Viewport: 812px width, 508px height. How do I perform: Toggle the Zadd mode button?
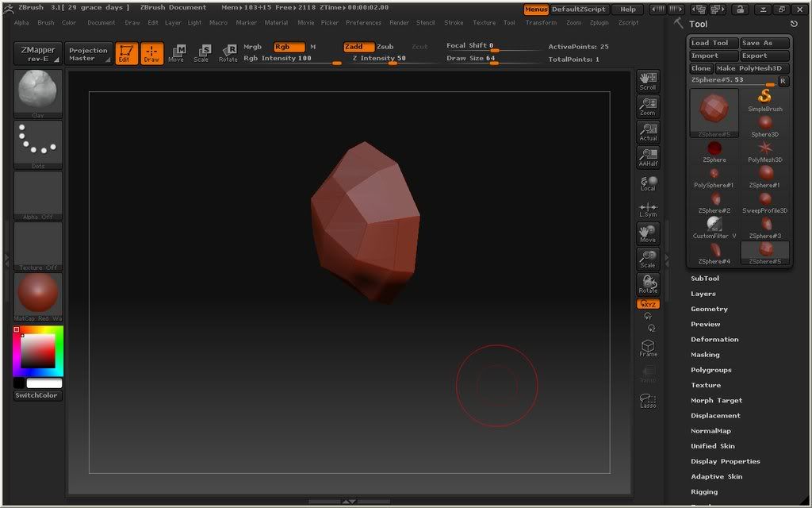(x=358, y=47)
